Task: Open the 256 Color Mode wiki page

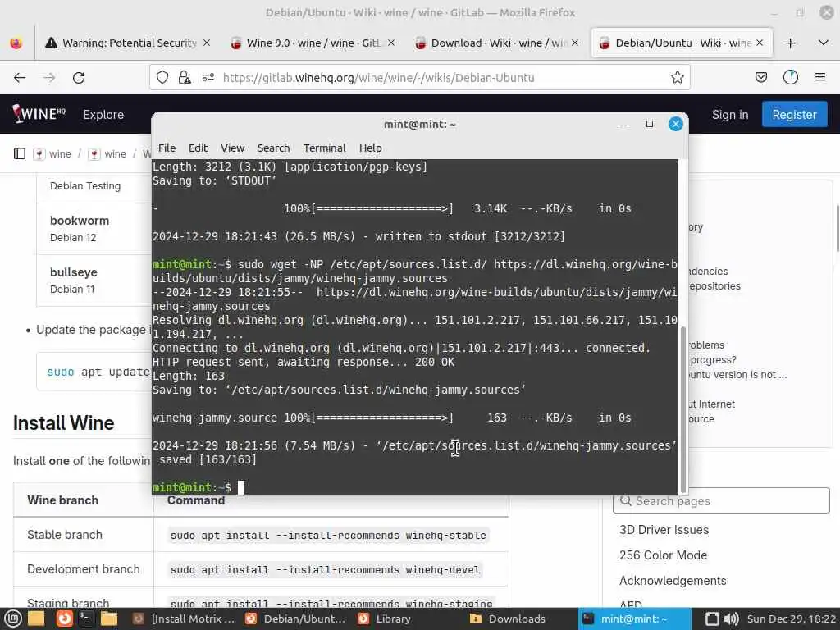Action: click(x=663, y=555)
